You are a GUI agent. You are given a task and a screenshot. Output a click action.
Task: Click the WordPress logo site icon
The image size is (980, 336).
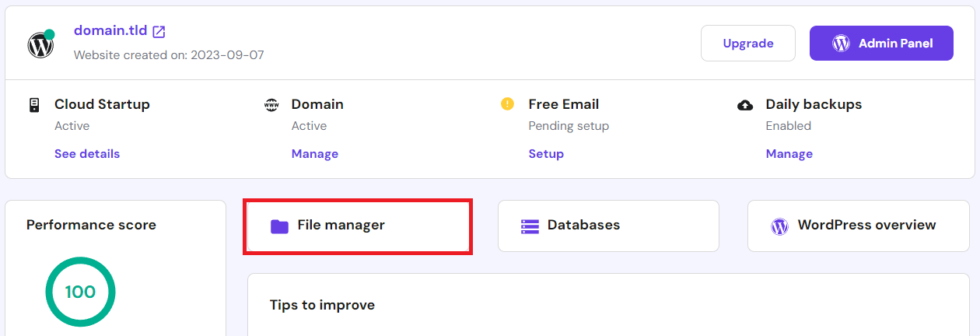40,46
